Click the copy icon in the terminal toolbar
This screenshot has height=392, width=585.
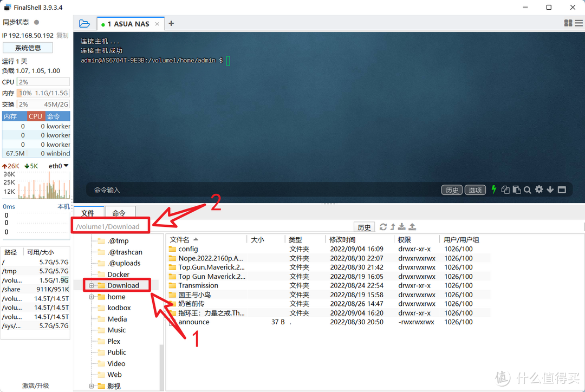pyautogui.click(x=506, y=190)
